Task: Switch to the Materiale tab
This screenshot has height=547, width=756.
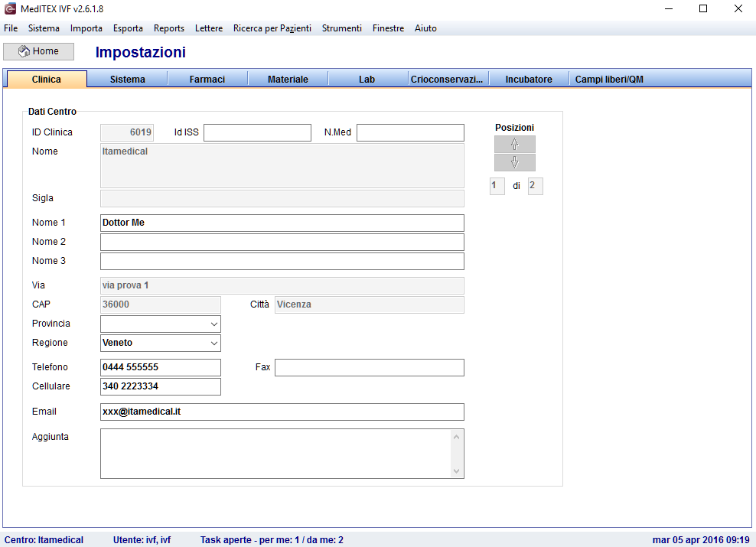Action: click(x=288, y=79)
